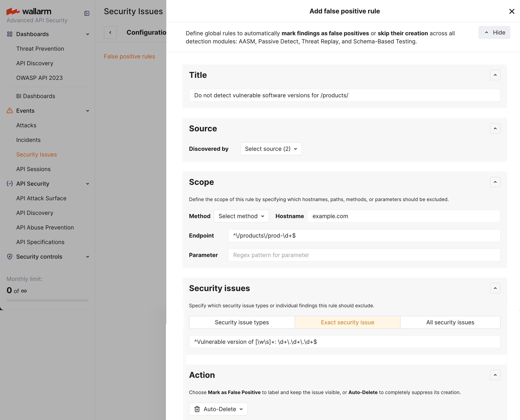Open the Select method dropdown
The width and height of the screenshot is (520, 420).
coord(241,216)
